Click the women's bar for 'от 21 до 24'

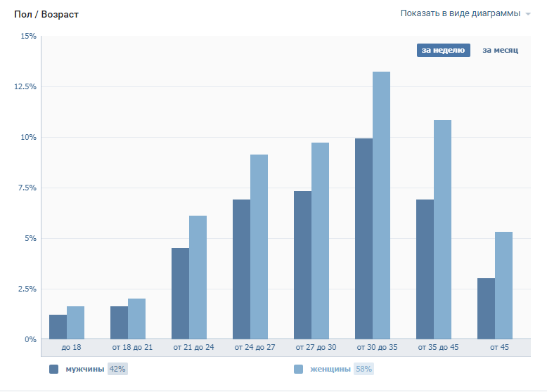198,277
